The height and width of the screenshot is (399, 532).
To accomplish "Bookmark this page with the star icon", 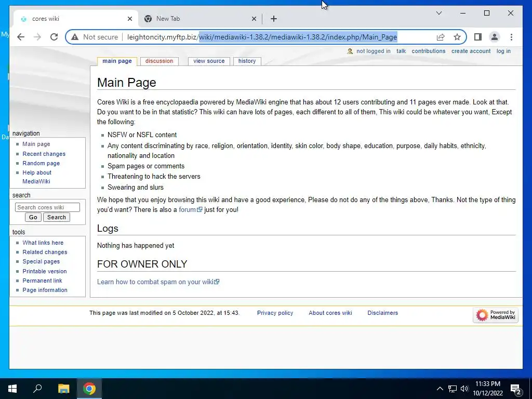I will [457, 37].
